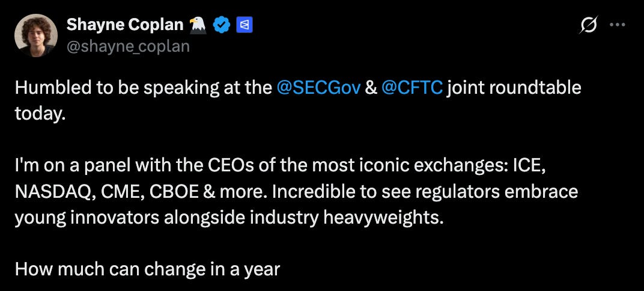
Task: Open the @CFTC mention
Action: [x=412, y=88]
